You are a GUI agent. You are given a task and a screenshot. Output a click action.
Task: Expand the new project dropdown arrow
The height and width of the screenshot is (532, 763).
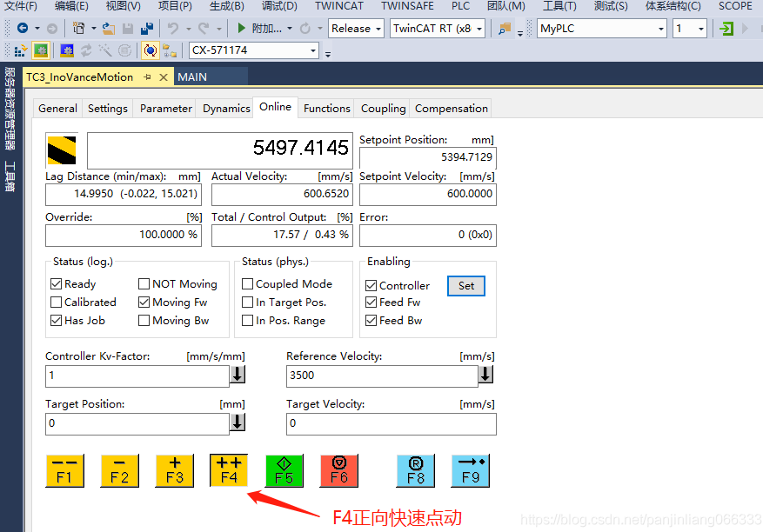pos(93,29)
